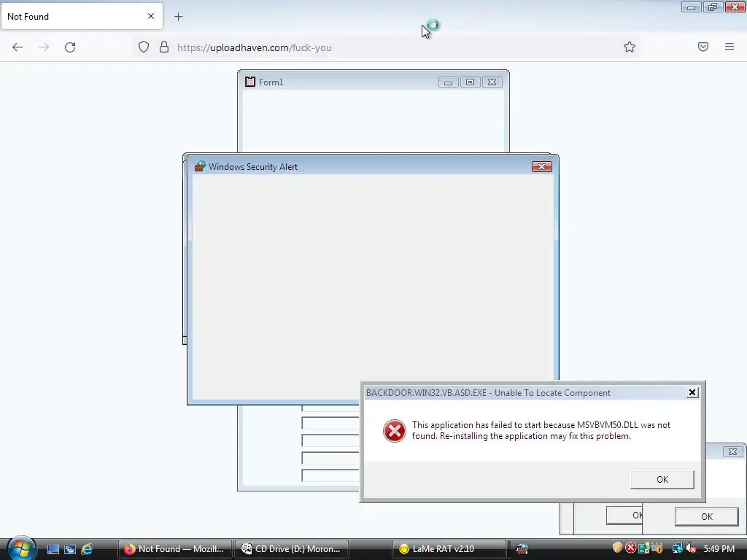The image size is (747, 560).
Task: Click Switch between windows quick launch icon
Action: pyautogui.click(x=70, y=549)
